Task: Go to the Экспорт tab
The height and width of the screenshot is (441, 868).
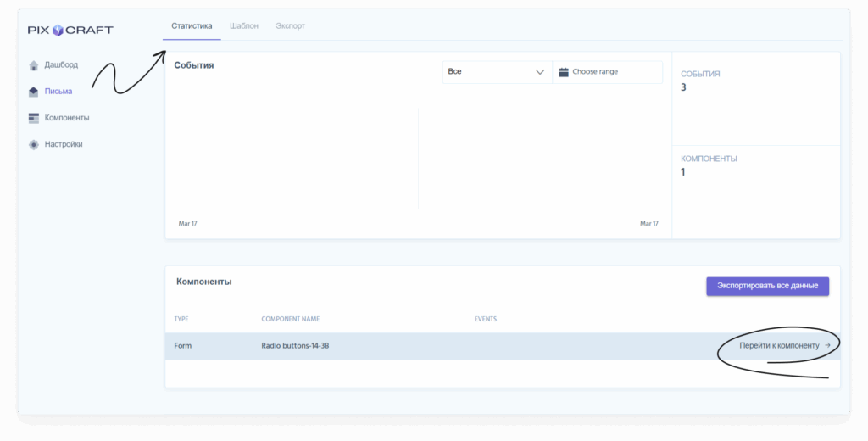Action: tap(290, 26)
